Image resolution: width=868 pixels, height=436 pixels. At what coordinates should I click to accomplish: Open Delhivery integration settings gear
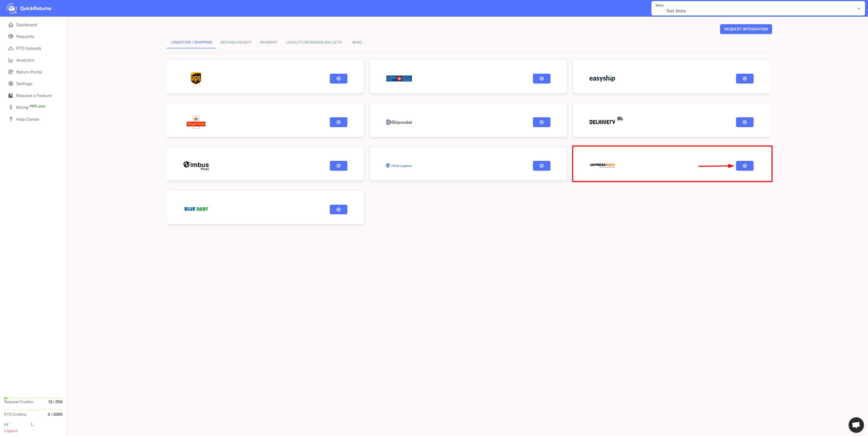(x=744, y=122)
